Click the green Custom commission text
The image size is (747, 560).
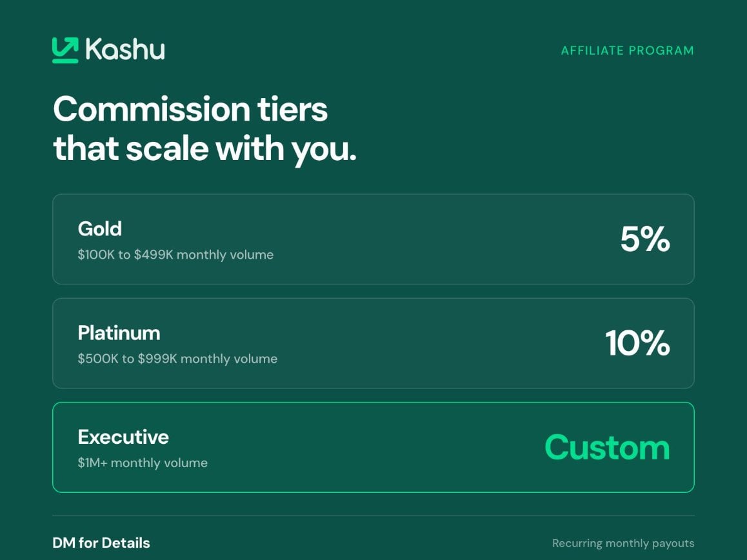(x=608, y=448)
